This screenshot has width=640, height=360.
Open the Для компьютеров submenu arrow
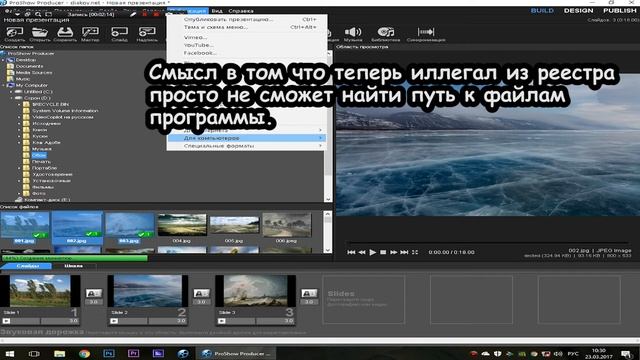[320, 138]
